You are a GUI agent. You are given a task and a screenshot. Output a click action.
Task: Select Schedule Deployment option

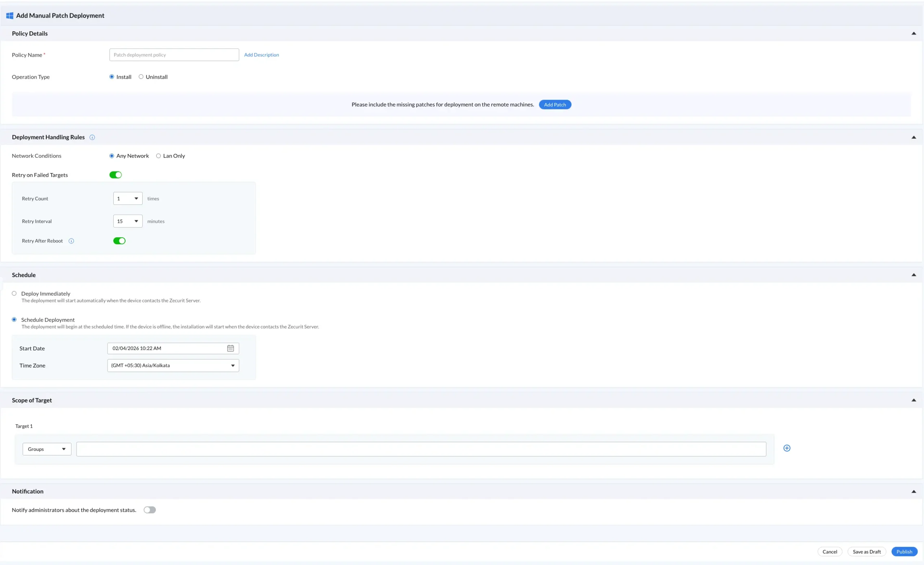point(14,319)
